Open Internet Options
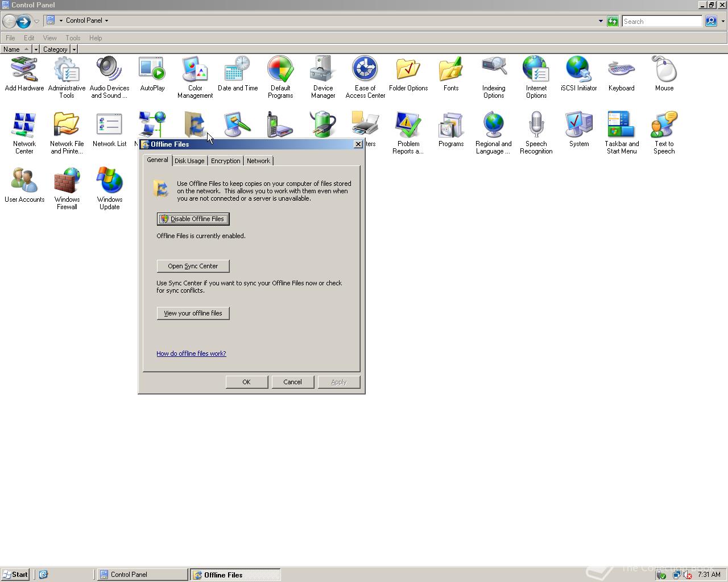 point(536,78)
